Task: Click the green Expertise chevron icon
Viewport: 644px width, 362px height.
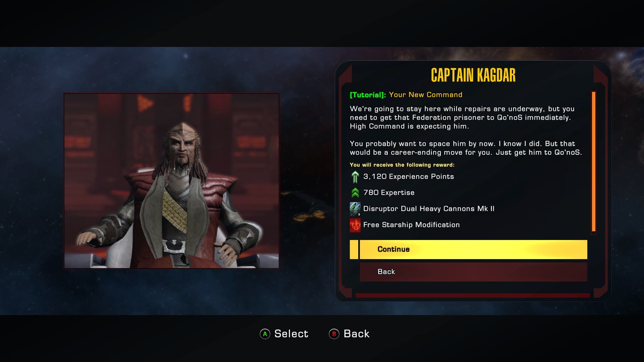Action: (355, 193)
